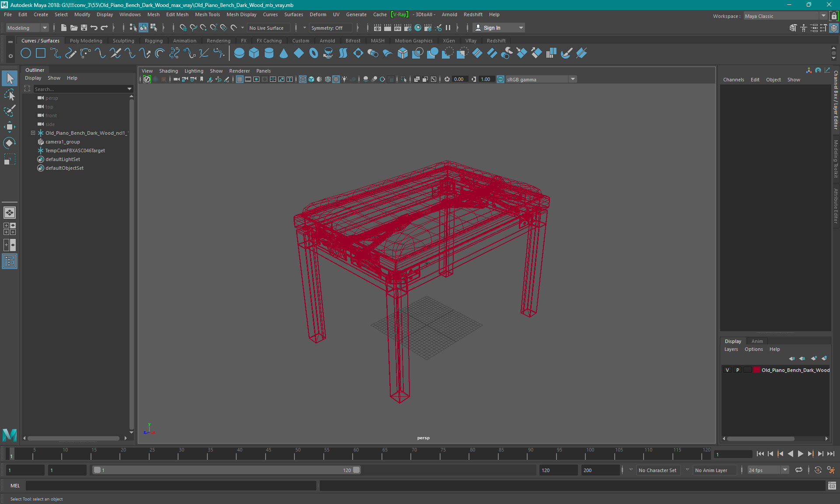
Task: Create a NURBS cube from shelf
Action: (254, 53)
